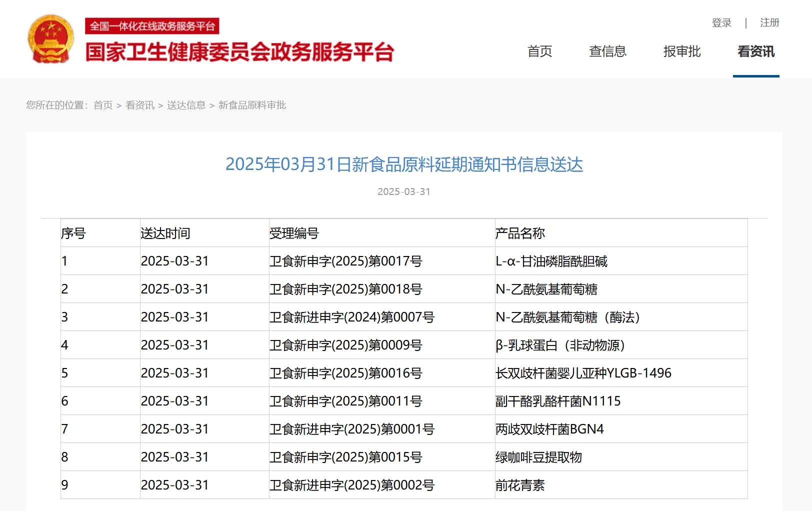Open the 登录 login link
This screenshot has height=511, width=812.
click(721, 23)
